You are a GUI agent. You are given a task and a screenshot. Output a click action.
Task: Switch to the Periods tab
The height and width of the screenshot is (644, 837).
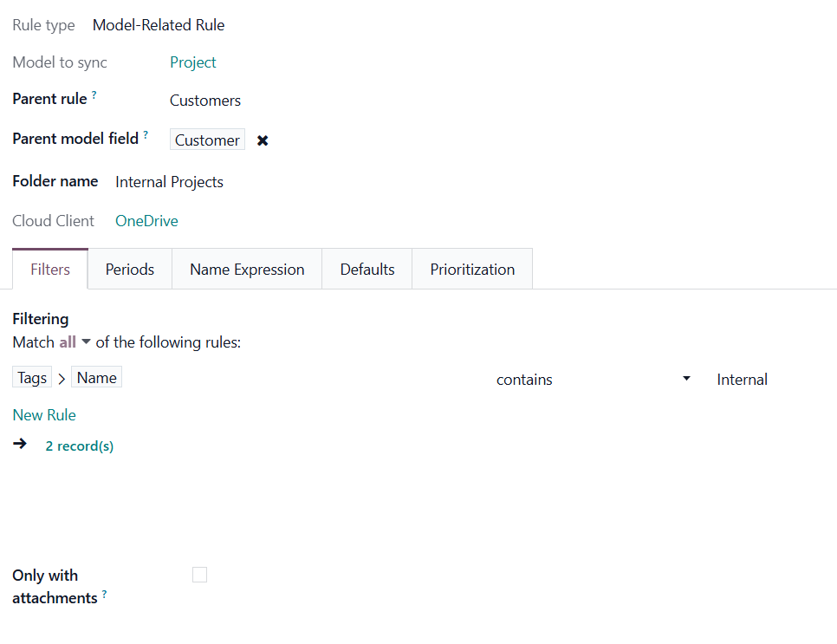click(130, 270)
